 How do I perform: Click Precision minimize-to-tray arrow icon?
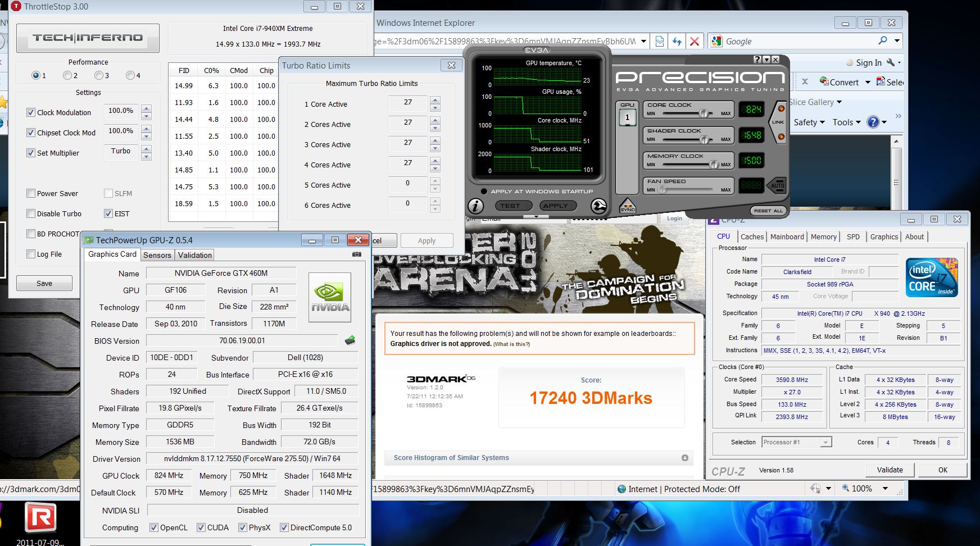(x=766, y=60)
